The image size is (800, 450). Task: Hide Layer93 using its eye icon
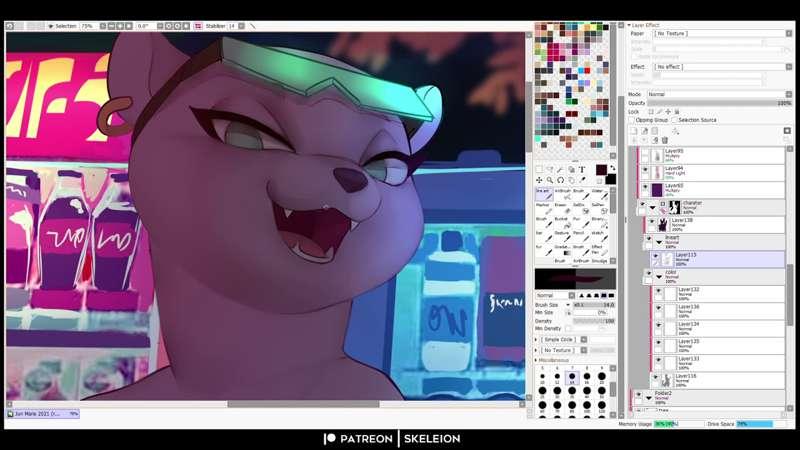click(x=645, y=188)
